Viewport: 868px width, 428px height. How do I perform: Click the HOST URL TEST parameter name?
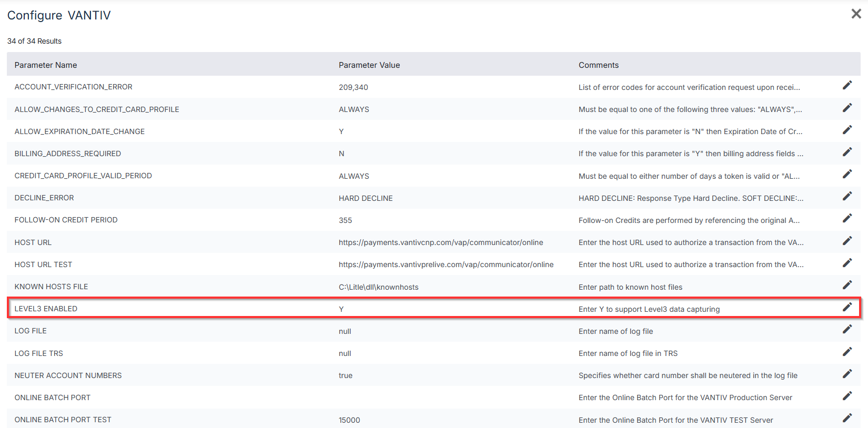pos(43,264)
